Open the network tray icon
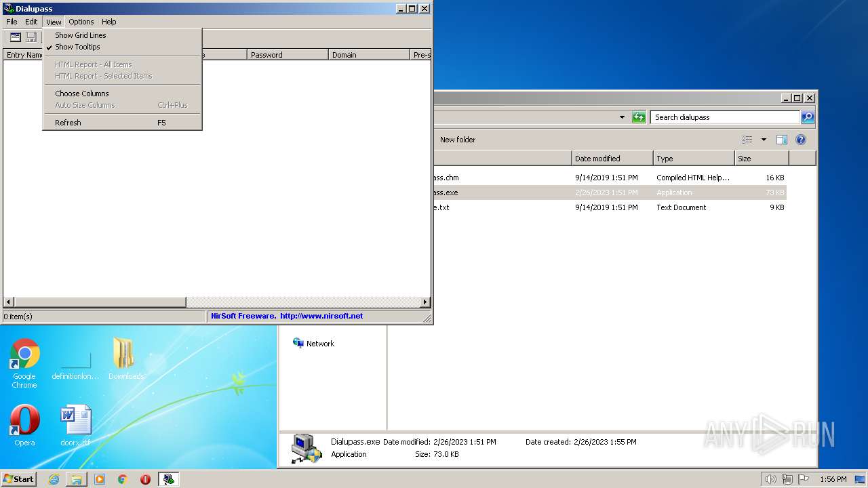 787,479
